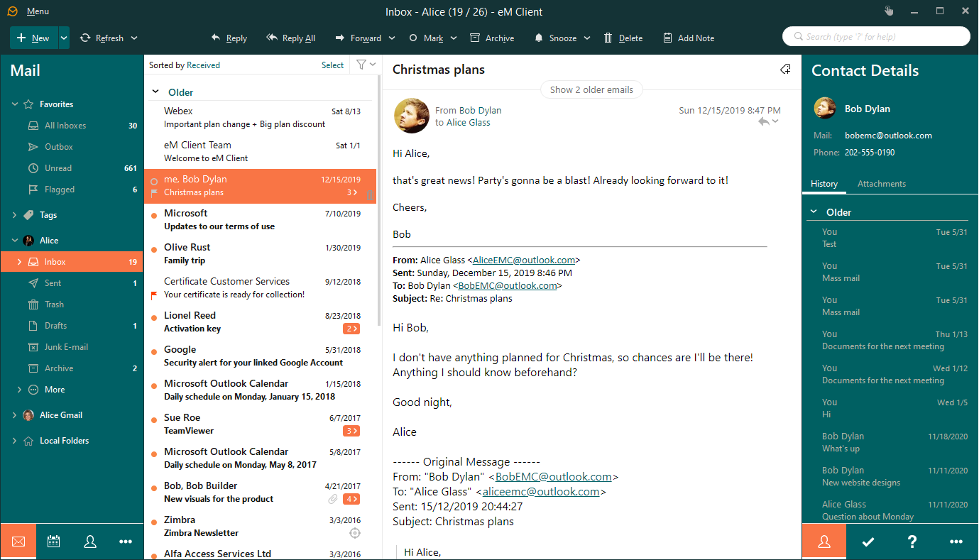This screenshot has height=560, width=979.
Task: Click Bob Dylan's avatar in message header
Action: coord(412,116)
